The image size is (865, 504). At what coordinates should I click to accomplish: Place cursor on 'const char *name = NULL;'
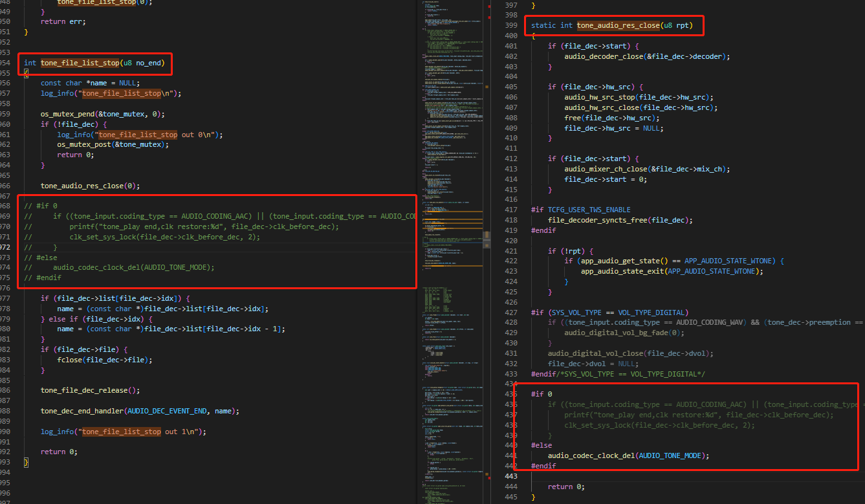(90, 83)
